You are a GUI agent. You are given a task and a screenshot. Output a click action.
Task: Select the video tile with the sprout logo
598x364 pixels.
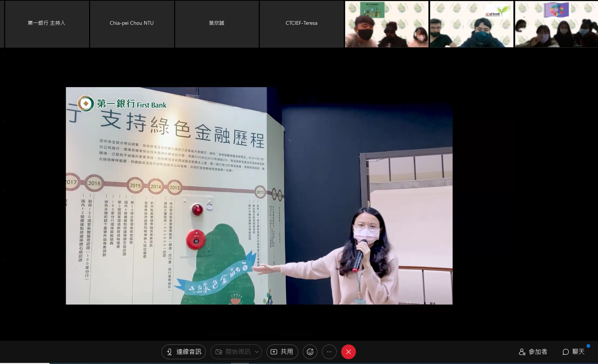tap(472, 24)
